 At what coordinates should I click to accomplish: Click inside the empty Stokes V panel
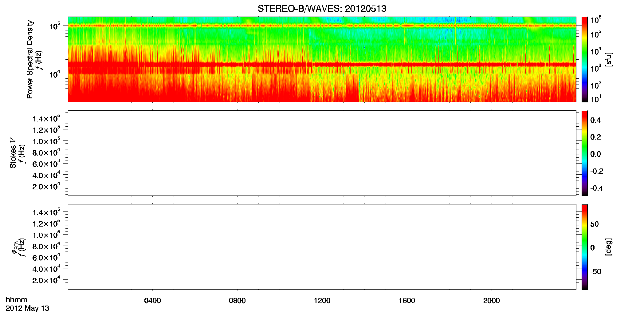(322, 153)
